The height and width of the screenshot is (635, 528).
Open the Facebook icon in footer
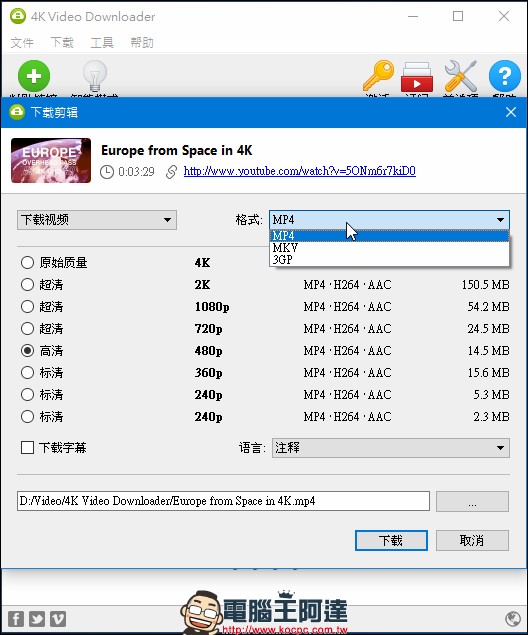coord(16,619)
